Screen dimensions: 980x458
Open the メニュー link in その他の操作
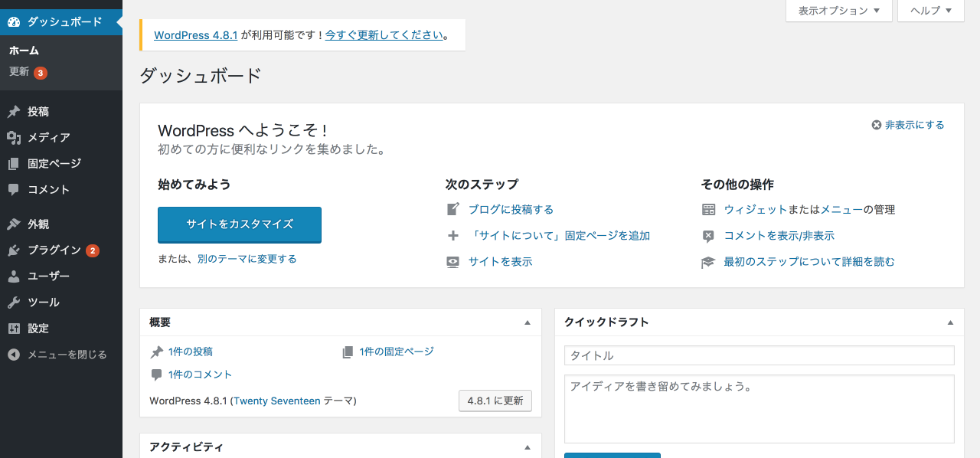tap(841, 209)
